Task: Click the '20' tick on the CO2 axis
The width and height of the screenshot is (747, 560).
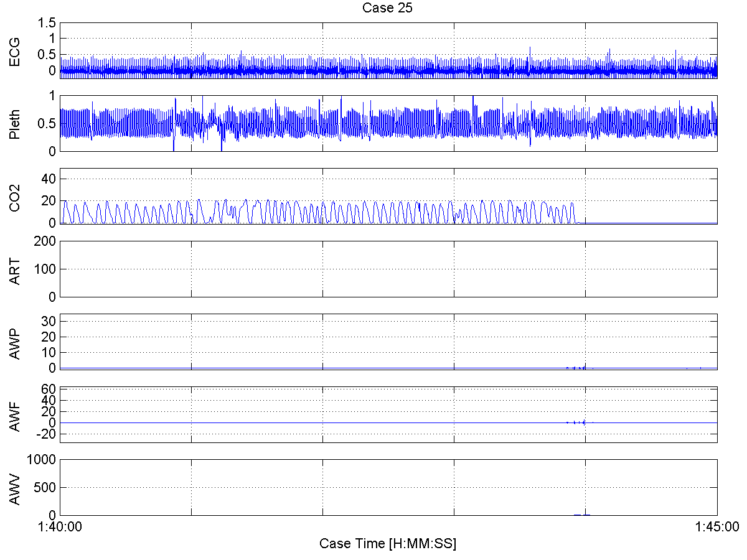Action: [x=50, y=201]
